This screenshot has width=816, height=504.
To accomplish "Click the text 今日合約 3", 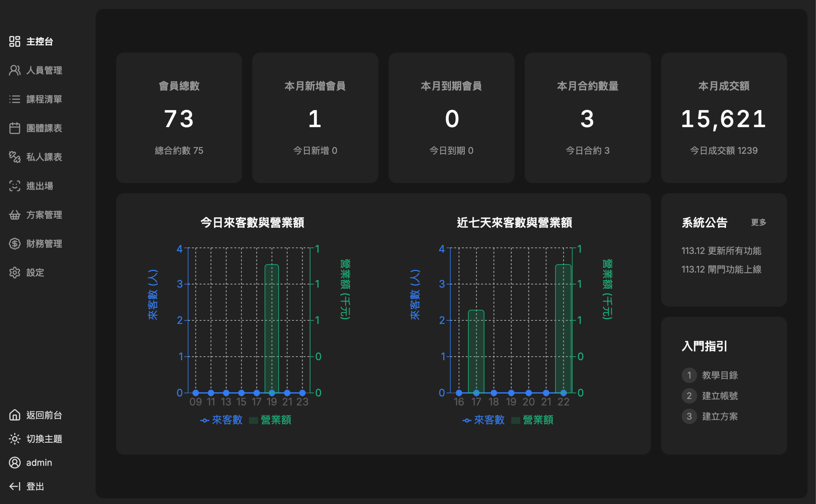I will point(588,151).
